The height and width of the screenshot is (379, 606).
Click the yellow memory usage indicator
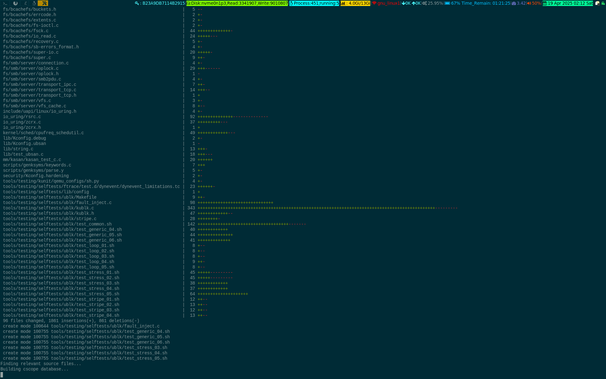pyautogui.click(x=355, y=3)
